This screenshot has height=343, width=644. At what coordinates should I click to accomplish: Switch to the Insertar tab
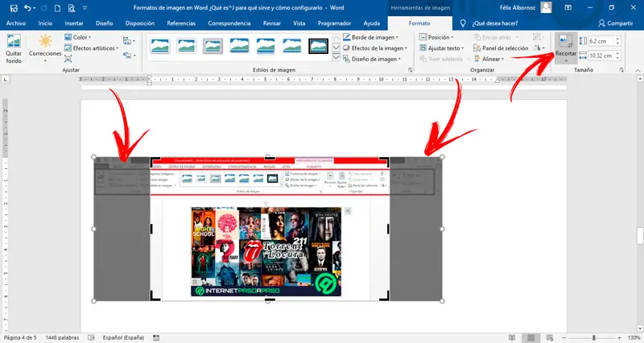tap(74, 23)
